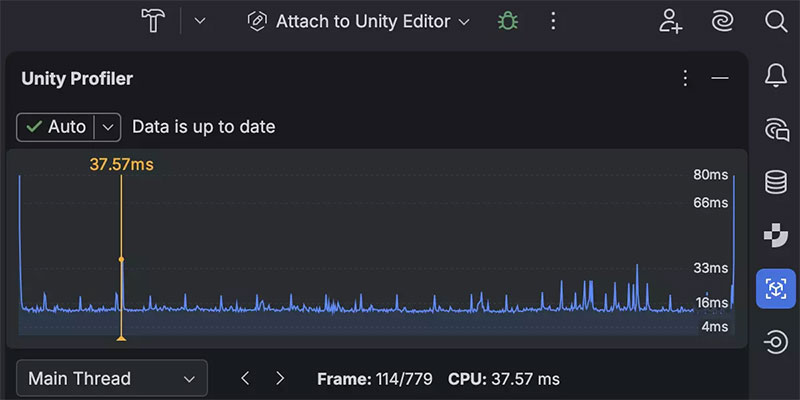
Task: Toggle the Auto profiler update button
Action: point(56,127)
